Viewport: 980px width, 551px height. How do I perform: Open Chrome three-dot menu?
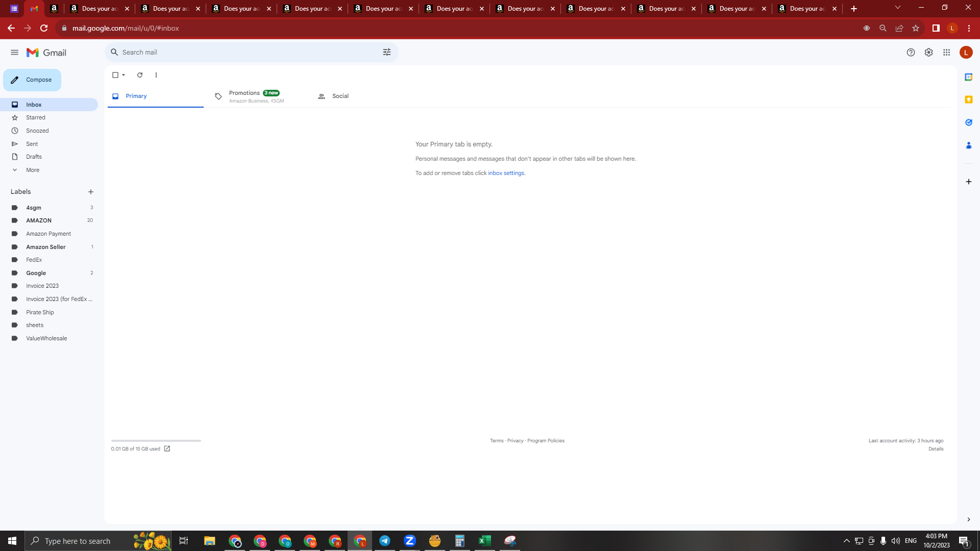tap(969, 28)
